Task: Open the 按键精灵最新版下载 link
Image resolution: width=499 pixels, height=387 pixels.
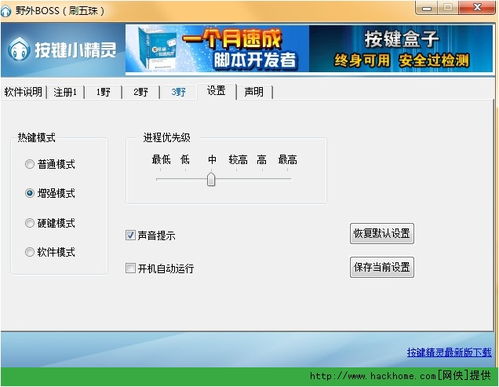Action: 449,352
